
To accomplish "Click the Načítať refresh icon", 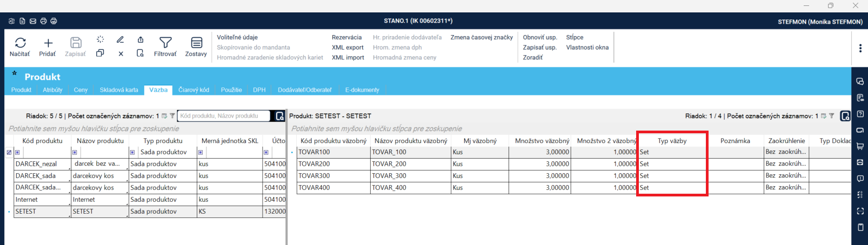I will click(x=20, y=43).
